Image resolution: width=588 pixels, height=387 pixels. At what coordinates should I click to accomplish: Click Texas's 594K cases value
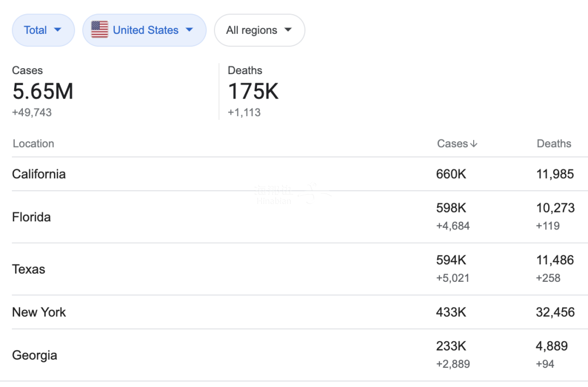pos(451,261)
